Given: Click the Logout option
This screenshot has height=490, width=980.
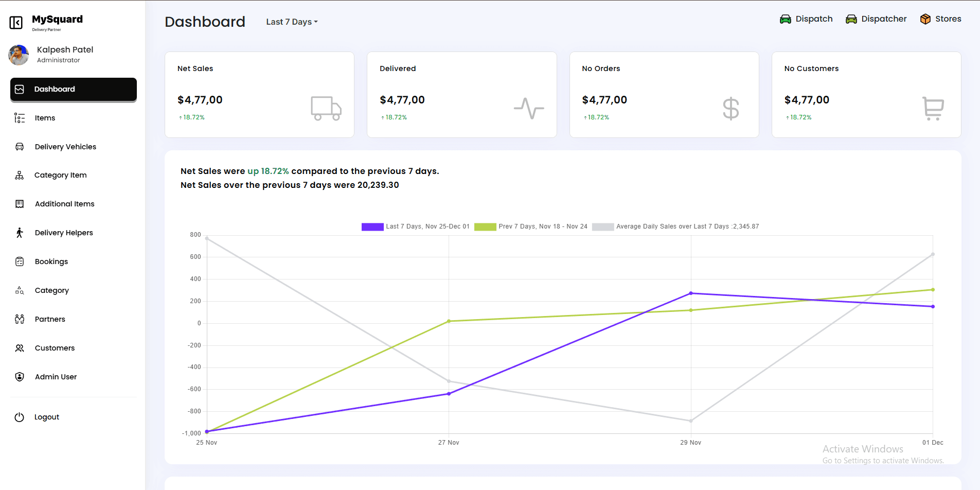Looking at the screenshot, I should coord(46,417).
